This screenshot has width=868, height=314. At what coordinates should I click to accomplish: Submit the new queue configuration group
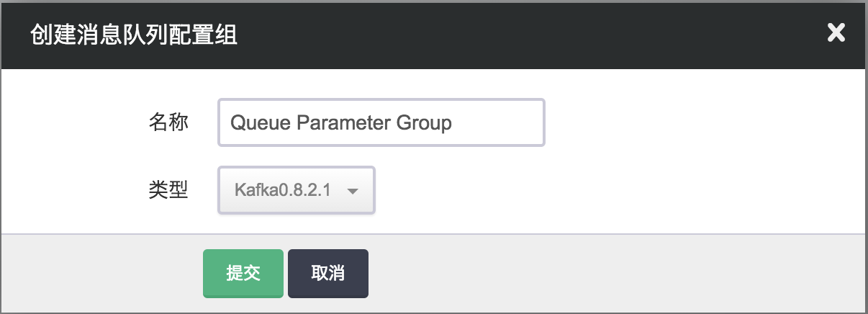[243, 274]
